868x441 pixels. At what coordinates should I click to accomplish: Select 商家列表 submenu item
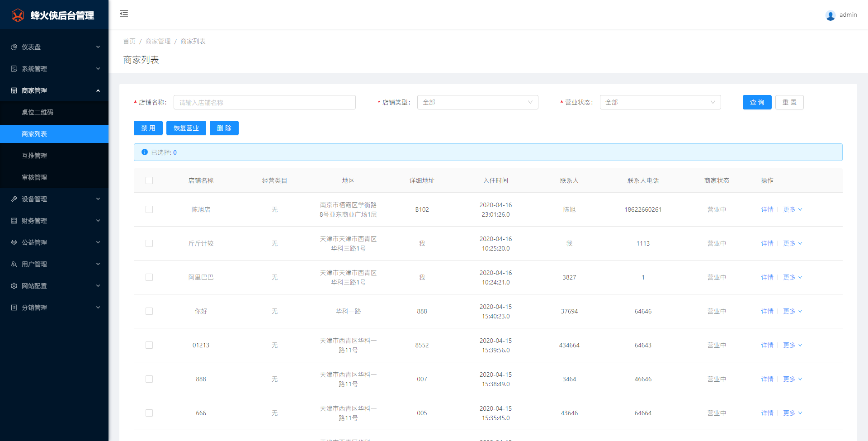pos(54,134)
